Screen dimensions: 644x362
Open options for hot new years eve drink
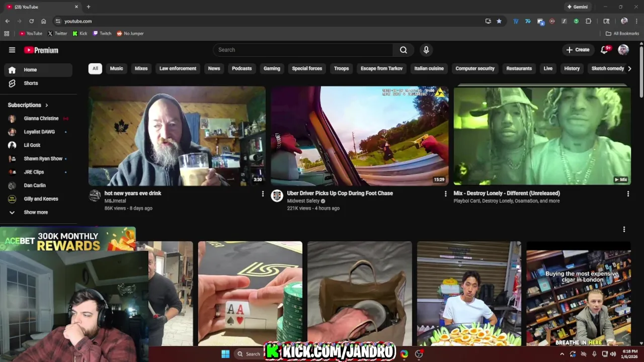pos(263,194)
